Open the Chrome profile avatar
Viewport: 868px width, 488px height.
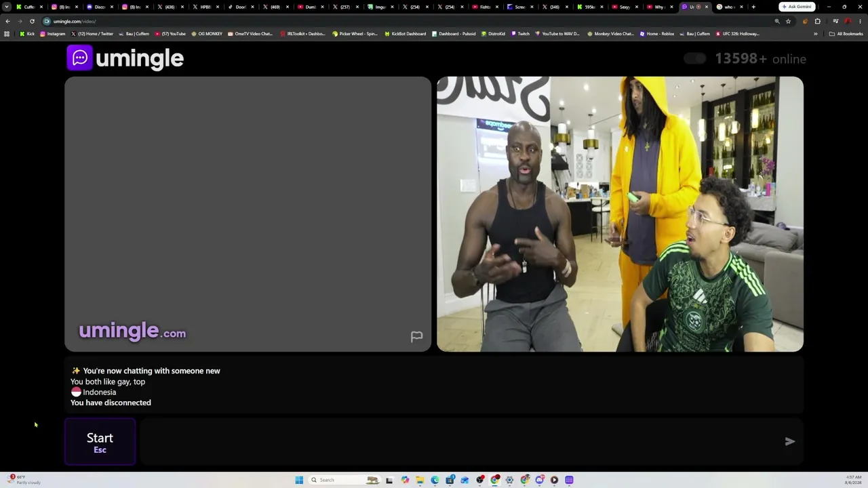[848, 21]
